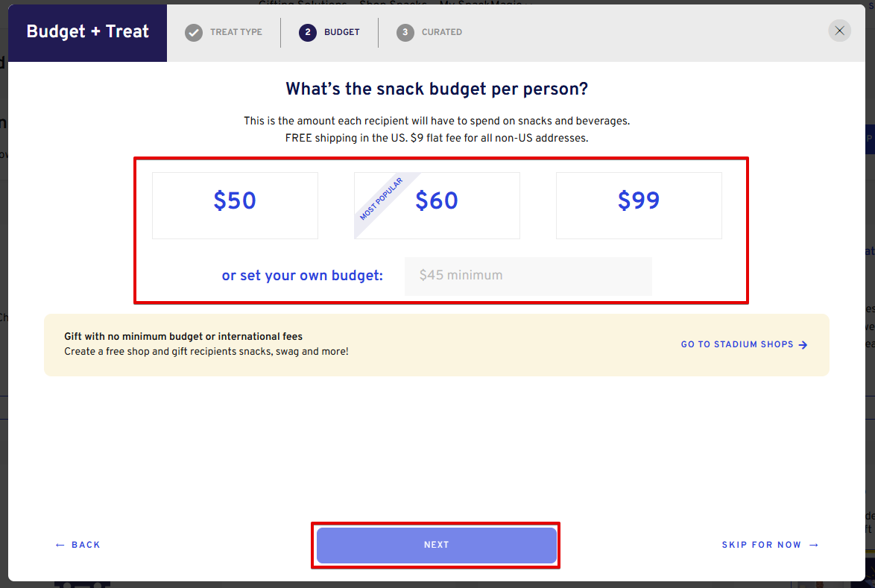Pick the $99 budget per person

(x=639, y=205)
